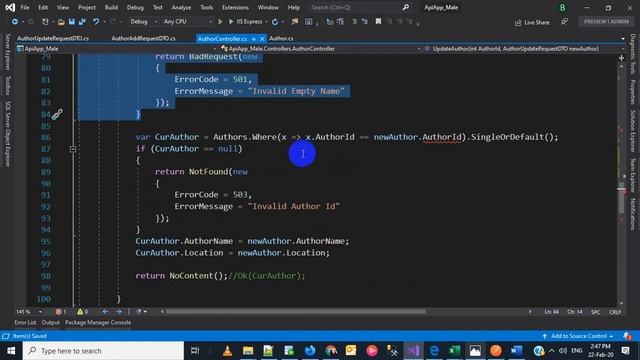
Task: Click the Windows Start button
Action: pos(11,351)
